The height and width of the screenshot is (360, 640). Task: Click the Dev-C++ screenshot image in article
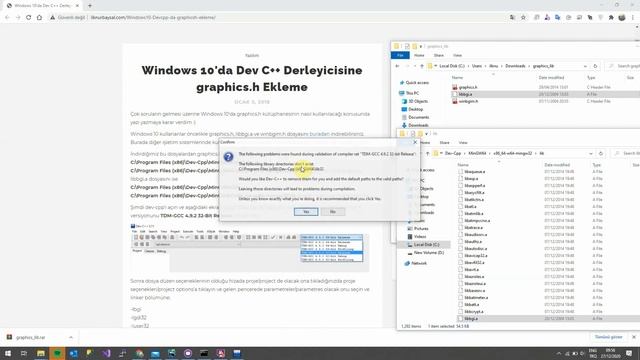click(x=250, y=248)
